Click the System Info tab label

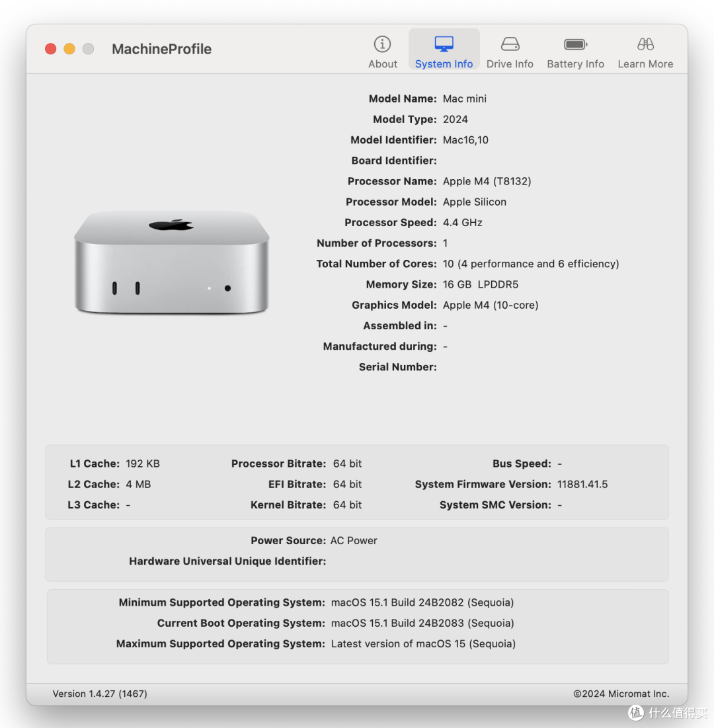(444, 64)
